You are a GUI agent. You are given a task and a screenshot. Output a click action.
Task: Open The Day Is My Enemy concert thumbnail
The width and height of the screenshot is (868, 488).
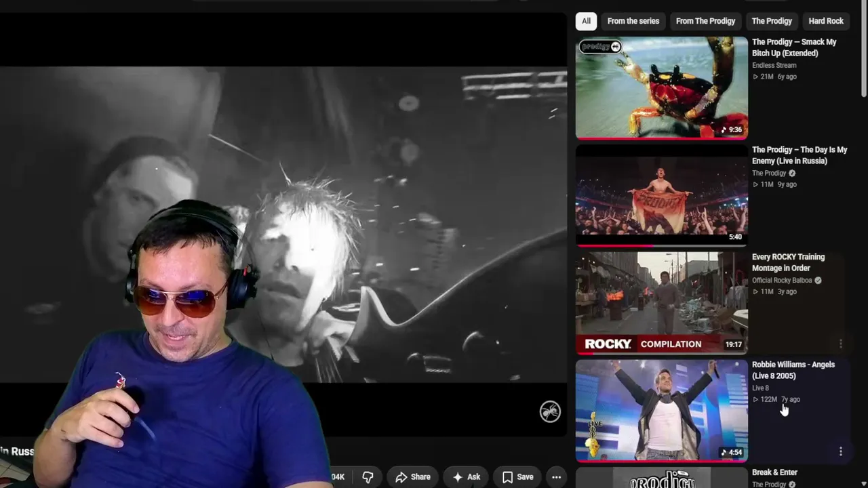[x=662, y=195]
